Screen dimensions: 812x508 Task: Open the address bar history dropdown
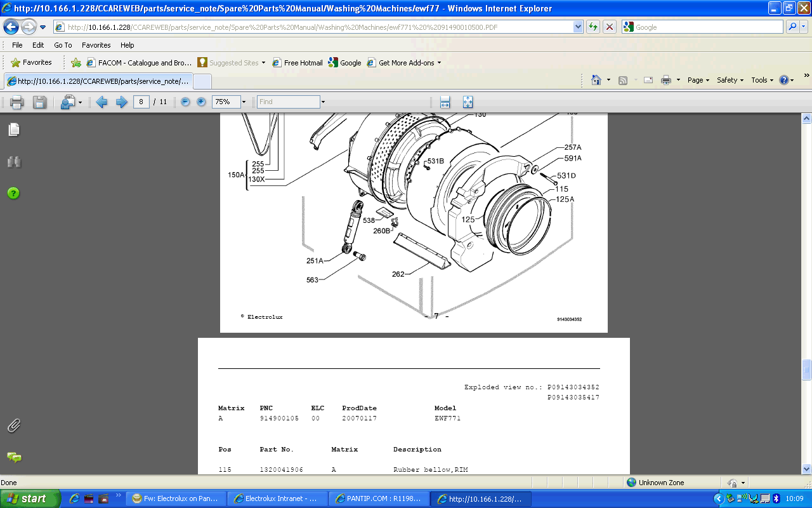(578, 27)
